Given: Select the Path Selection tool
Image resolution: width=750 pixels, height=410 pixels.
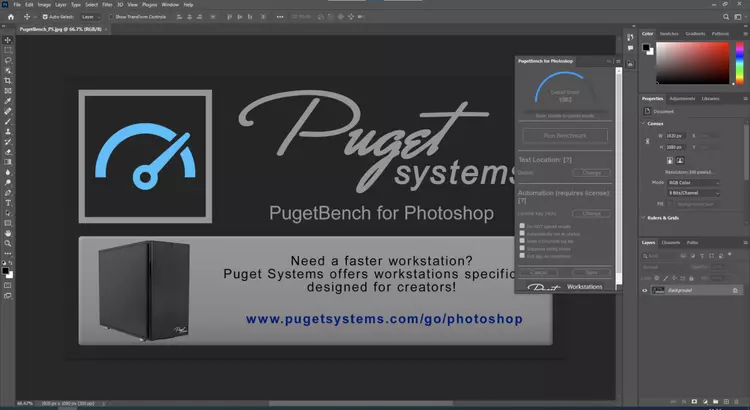Looking at the screenshot, I should (x=8, y=213).
